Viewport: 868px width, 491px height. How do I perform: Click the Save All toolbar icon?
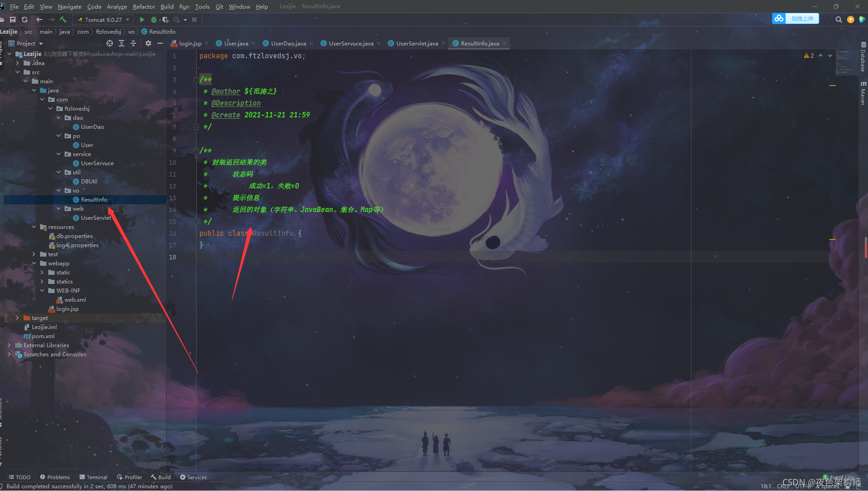coord(13,20)
